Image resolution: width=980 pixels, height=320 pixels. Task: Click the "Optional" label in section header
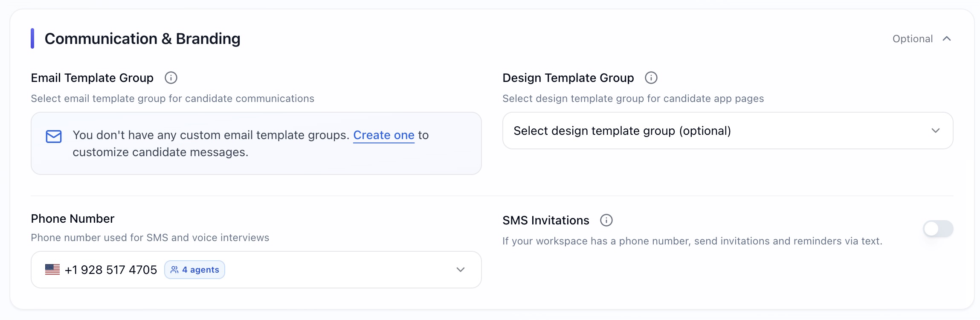point(912,39)
